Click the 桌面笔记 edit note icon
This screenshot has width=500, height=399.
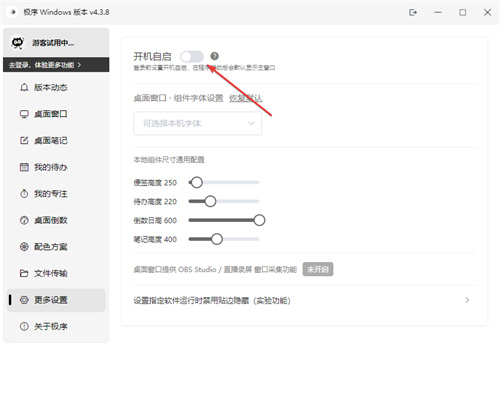24,140
